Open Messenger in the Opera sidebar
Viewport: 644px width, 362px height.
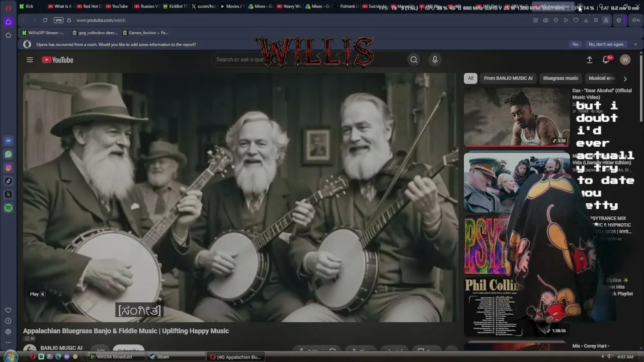pyautogui.click(x=8, y=141)
